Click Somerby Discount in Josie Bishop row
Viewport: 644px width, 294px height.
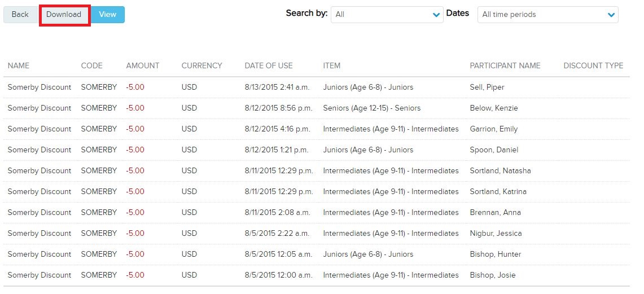click(x=40, y=275)
